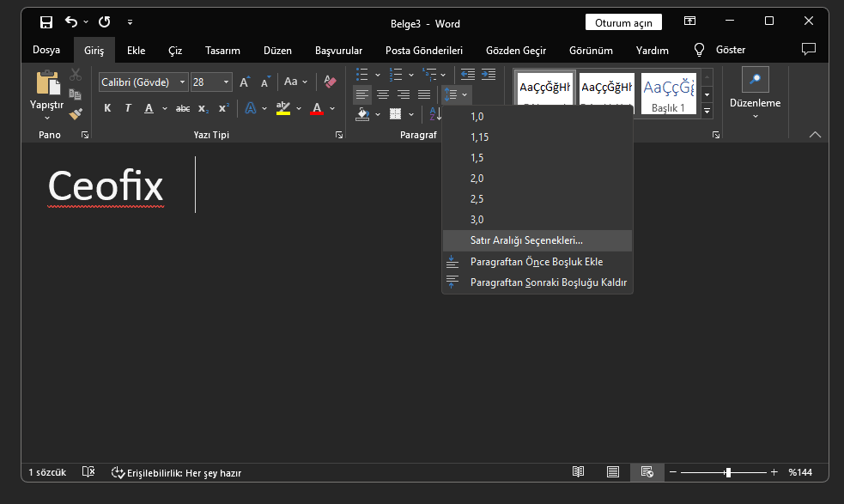Switch to Read Mode view icon
Image resolution: width=844 pixels, height=504 pixels.
tap(578, 472)
